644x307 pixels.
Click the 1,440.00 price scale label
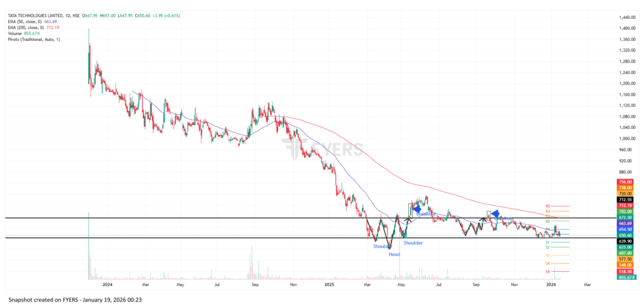pos(625,18)
